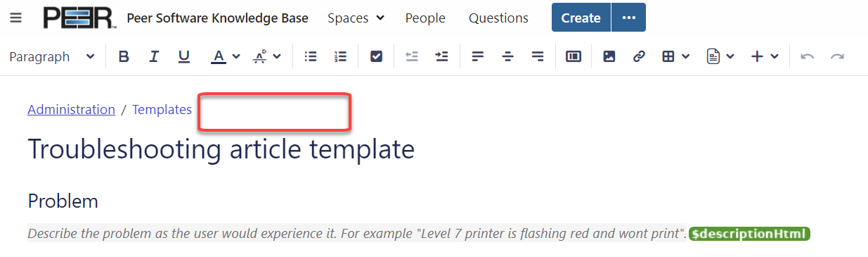Image resolution: width=868 pixels, height=257 pixels.
Task: Open the Paragraph style dropdown
Action: [52, 56]
